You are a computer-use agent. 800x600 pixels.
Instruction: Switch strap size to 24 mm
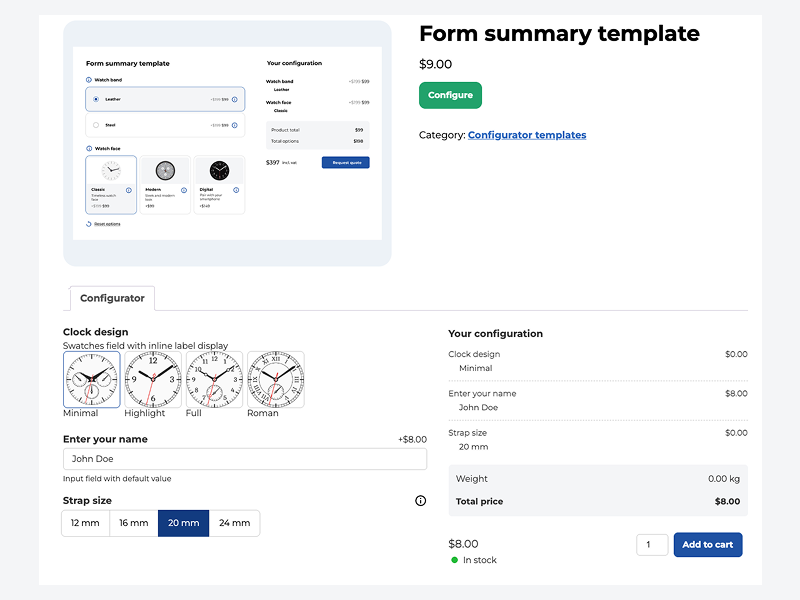coord(235,523)
